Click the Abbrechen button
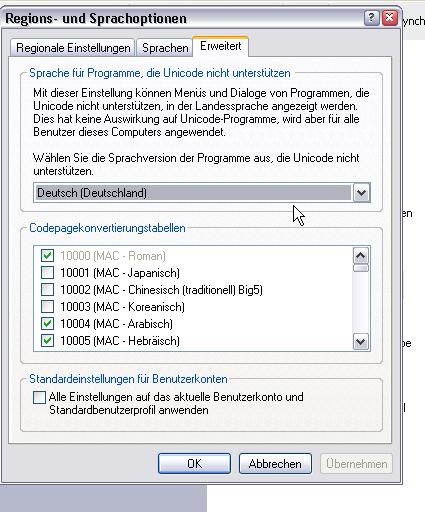Screen dimensions: 425x512 click(275, 463)
